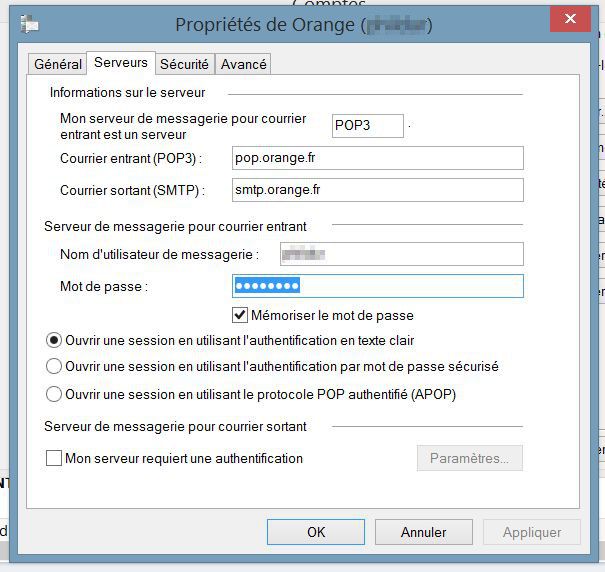
Task: Click the dialog title bar icon
Action: pyautogui.click(x=30, y=25)
